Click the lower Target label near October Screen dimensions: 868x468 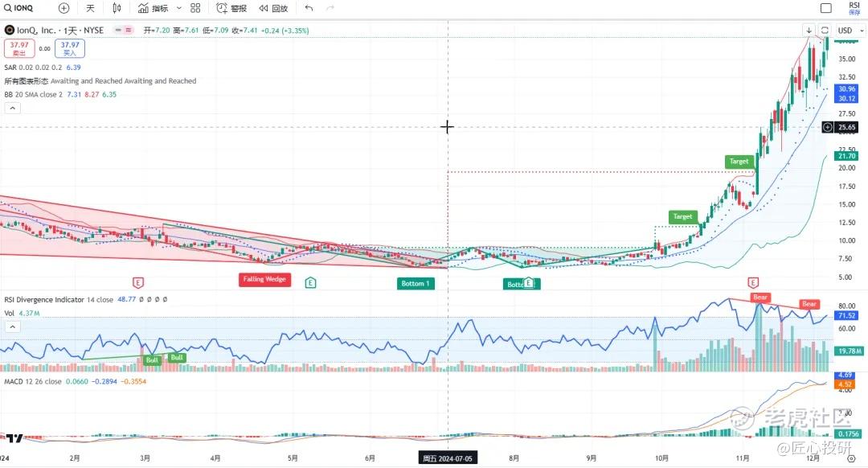click(x=682, y=216)
